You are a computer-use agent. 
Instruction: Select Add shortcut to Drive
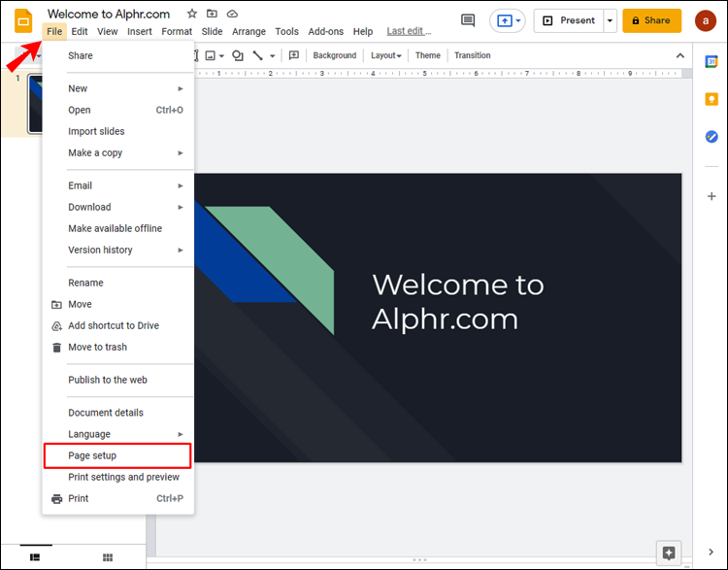tap(117, 325)
